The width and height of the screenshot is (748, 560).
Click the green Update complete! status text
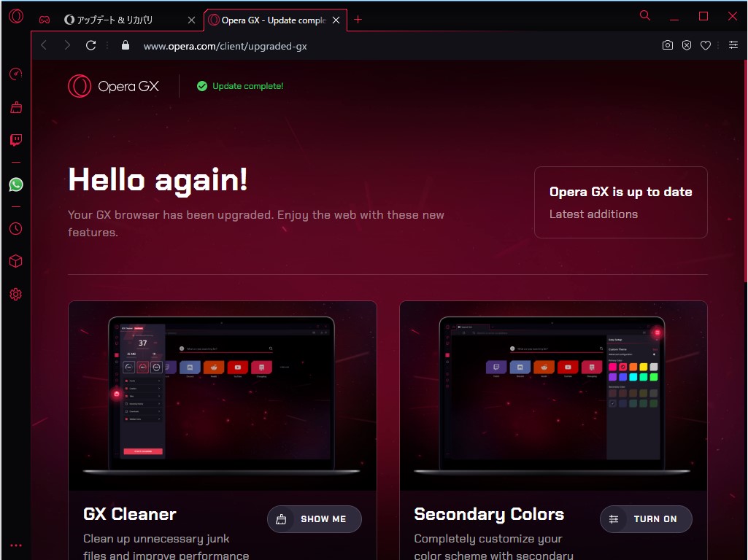tap(247, 86)
